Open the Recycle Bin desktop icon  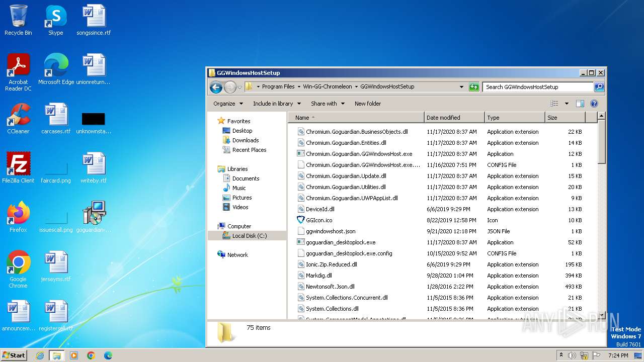tap(18, 20)
